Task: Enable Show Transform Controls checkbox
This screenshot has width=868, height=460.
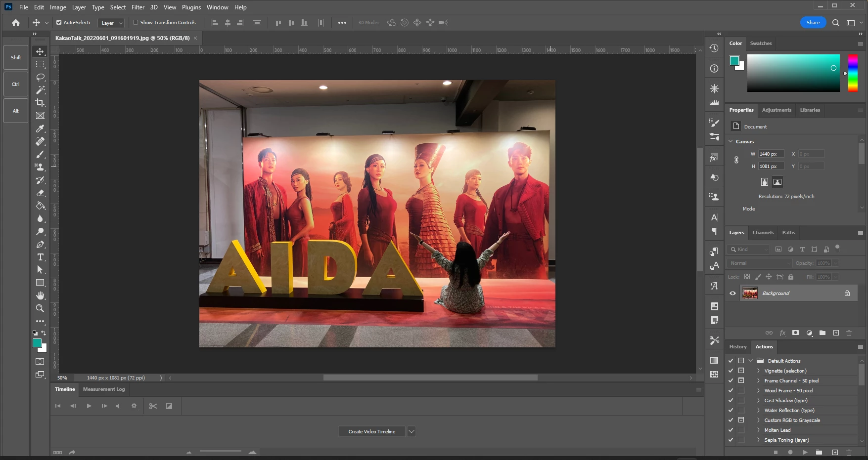Action: pos(136,23)
